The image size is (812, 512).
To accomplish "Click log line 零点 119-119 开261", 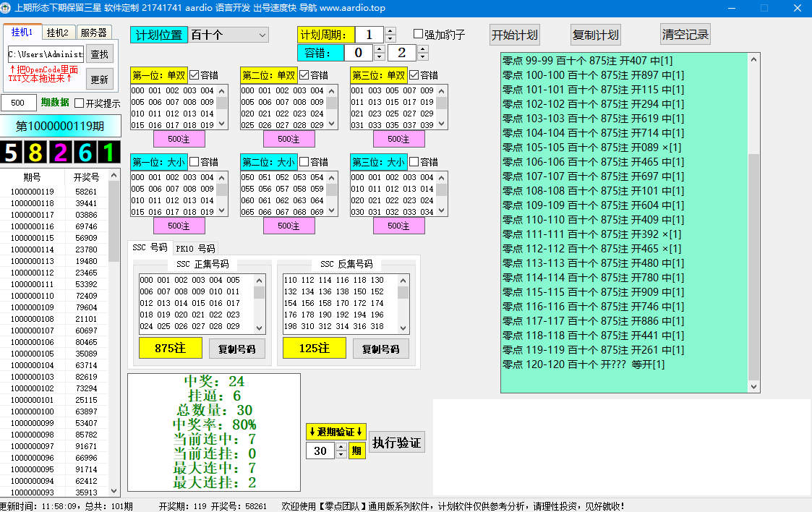I will click(594, 351).
